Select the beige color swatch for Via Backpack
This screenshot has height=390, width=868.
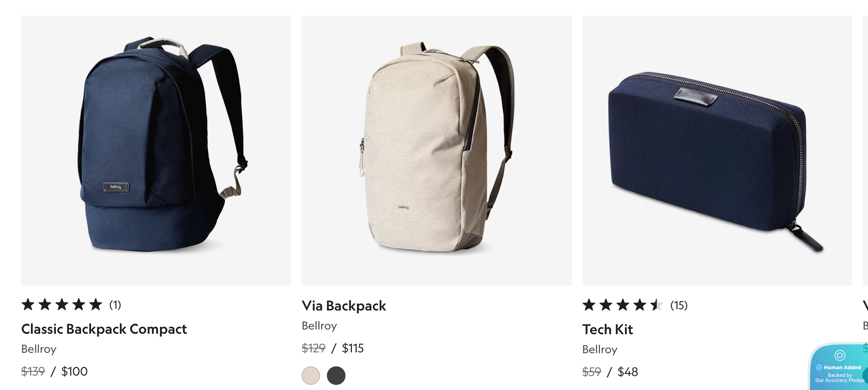(310, 375)
